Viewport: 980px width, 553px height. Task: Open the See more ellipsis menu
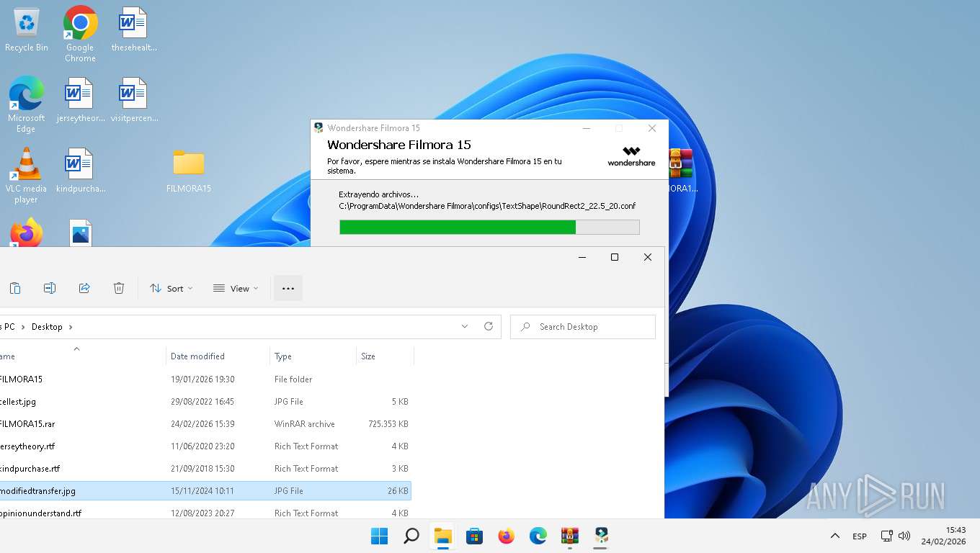[x=288, y=288]
